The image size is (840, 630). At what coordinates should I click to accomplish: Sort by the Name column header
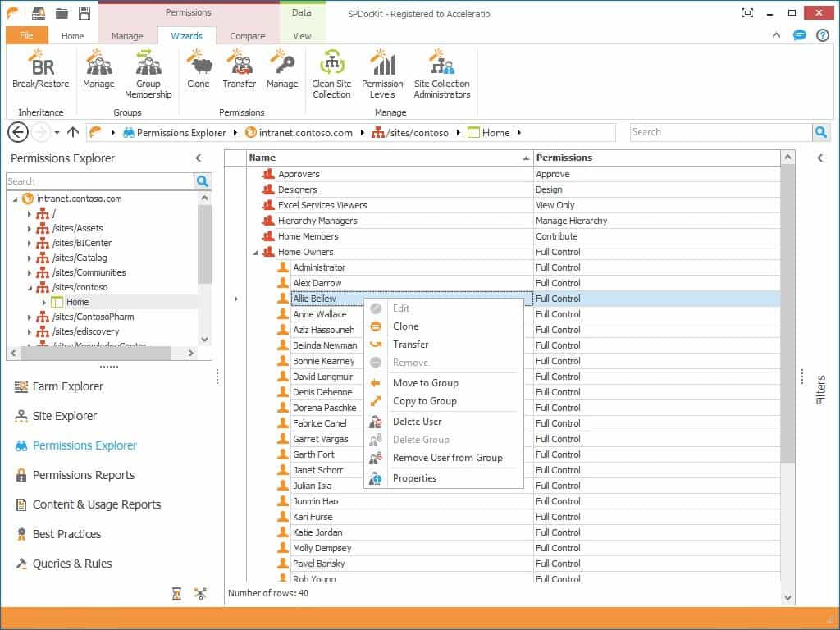(390, 157)
